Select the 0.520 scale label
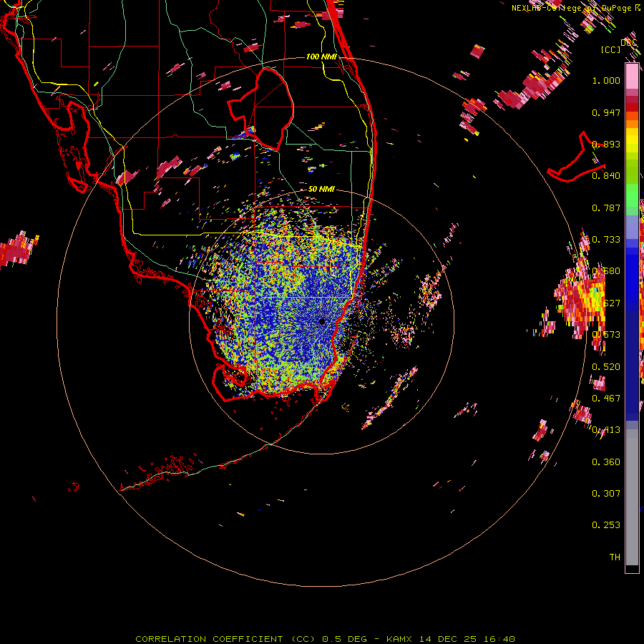Screen dimensions: 644x644 606,367
